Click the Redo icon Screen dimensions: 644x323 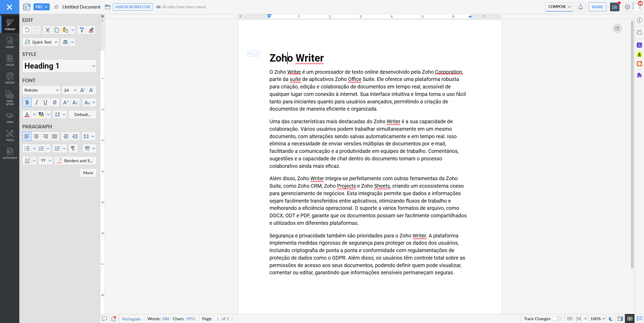[x=36, y=30]
